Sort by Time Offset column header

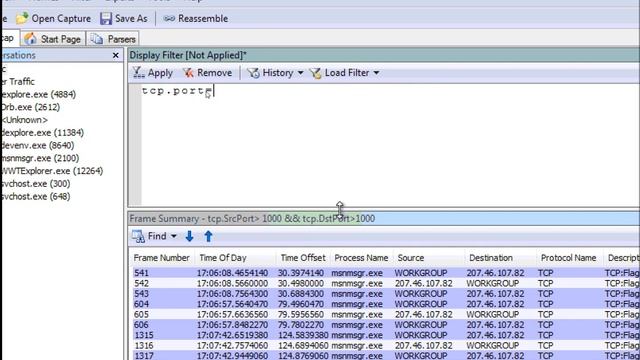(x=303, y=258)
